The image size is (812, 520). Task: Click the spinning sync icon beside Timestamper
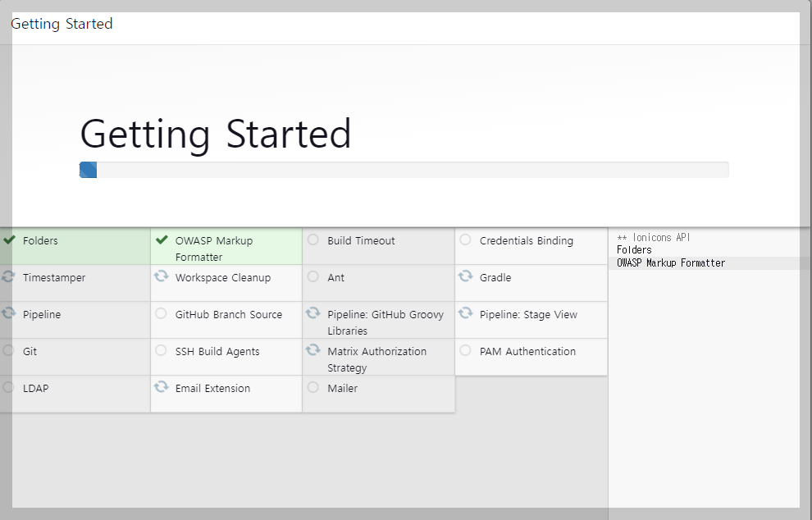pos(7,276)
